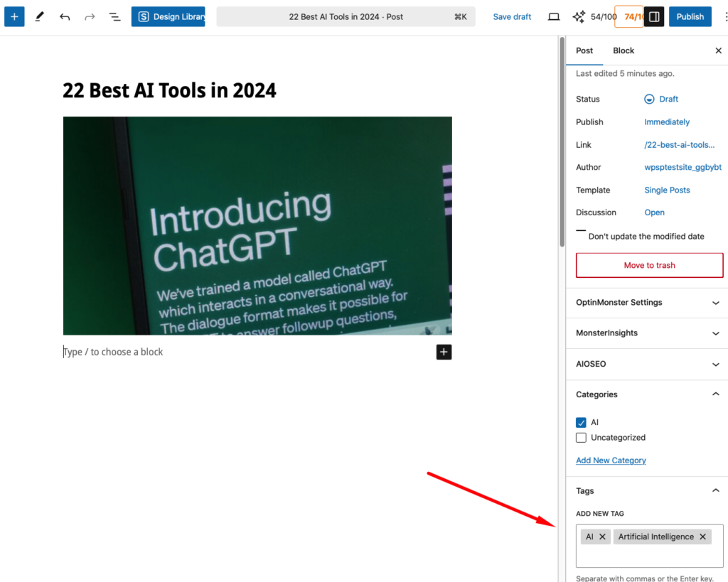Click the Publish button
The height and width of the screenshot is (582, 728).
pyautogui.click(x=690, y=16)
